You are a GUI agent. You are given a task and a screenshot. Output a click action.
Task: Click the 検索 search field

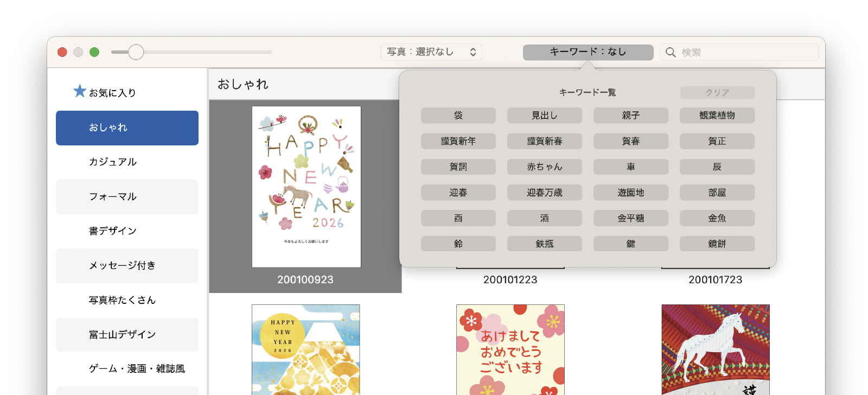pyautogui.click(x=739, y=52)
